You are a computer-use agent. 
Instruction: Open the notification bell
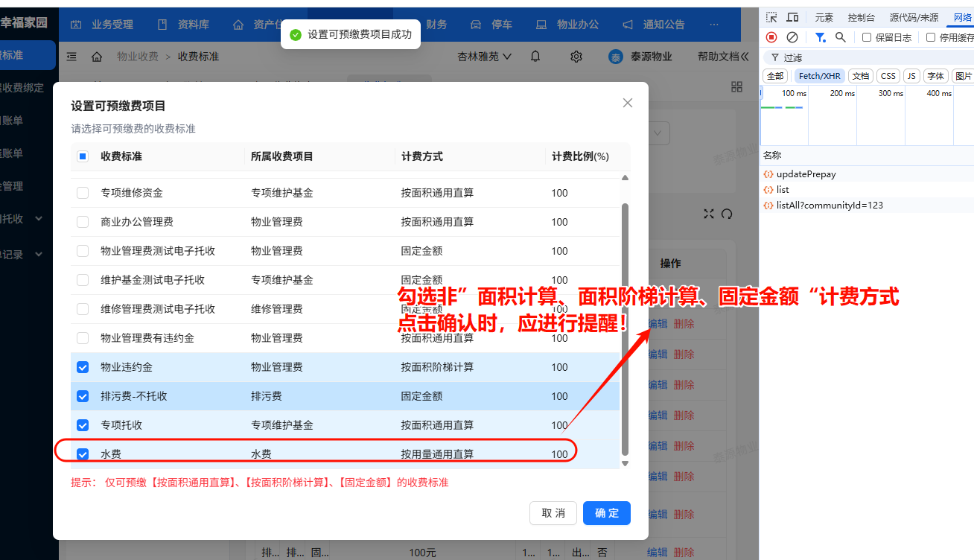point(535,56)
